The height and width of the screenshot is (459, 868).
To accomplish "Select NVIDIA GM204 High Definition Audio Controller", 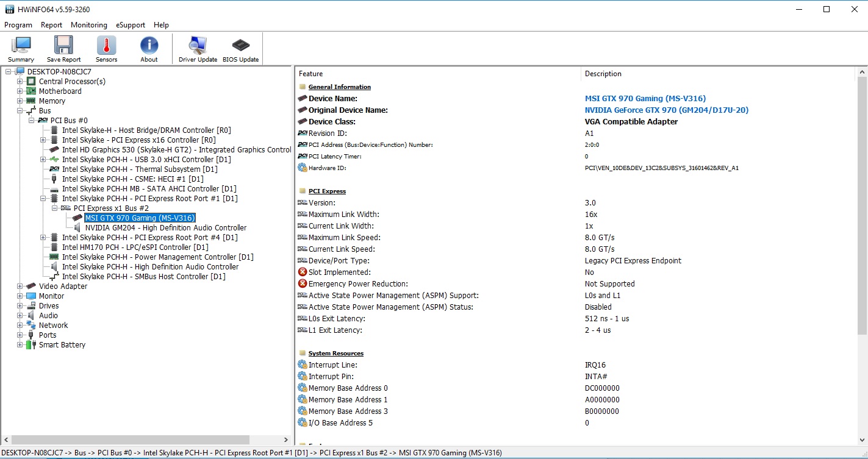I will coord(166,228).
